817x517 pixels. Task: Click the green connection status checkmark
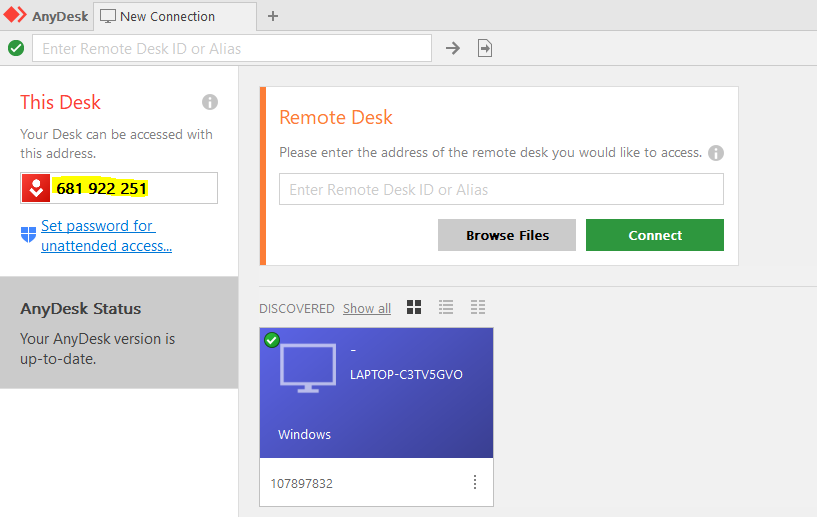(x=16, y=48)
